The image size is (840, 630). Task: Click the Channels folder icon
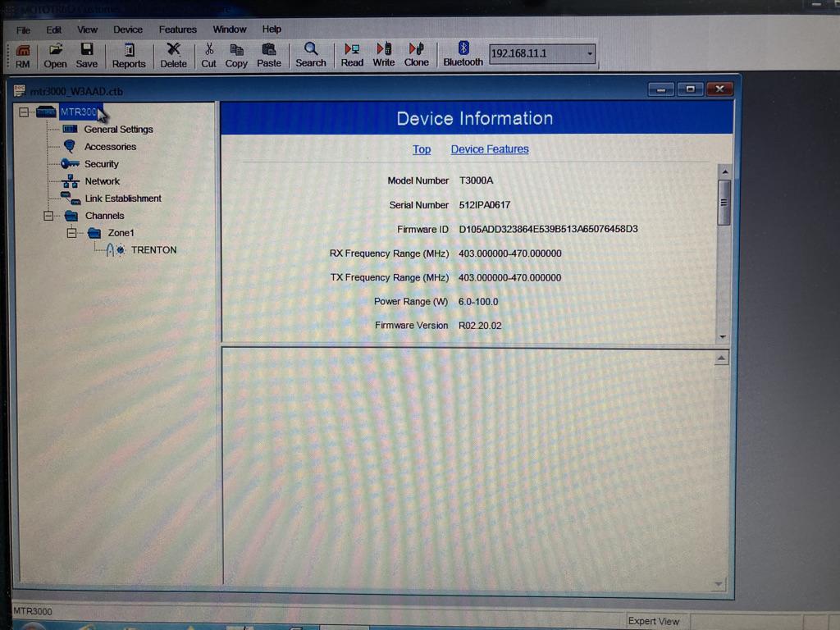coord(71,216)
